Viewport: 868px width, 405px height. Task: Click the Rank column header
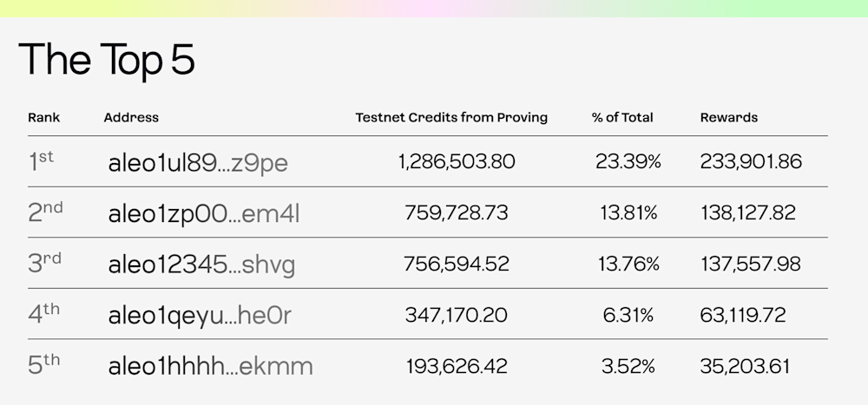pyautogui.click(x=43, y=117)
